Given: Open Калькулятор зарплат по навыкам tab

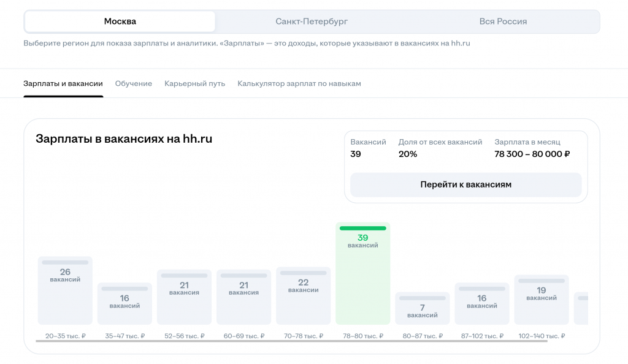Looking at the screenshot, I should click(299, 83).
